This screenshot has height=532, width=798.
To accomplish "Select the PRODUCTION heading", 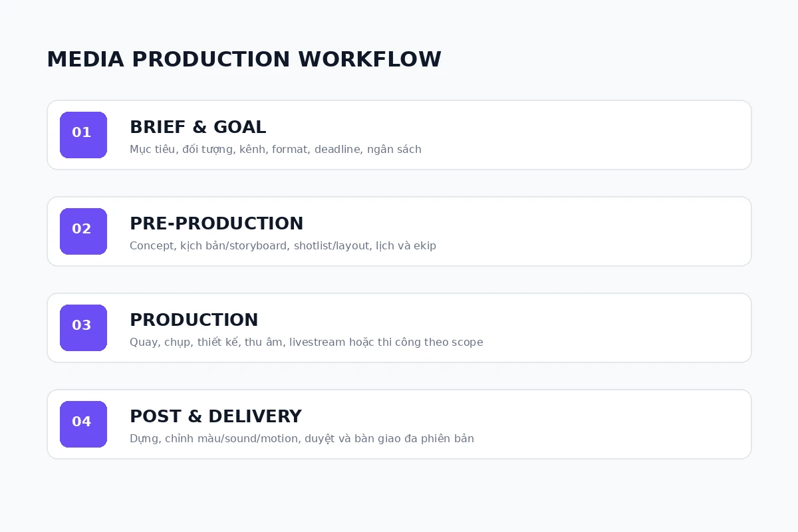I will 194,320.
